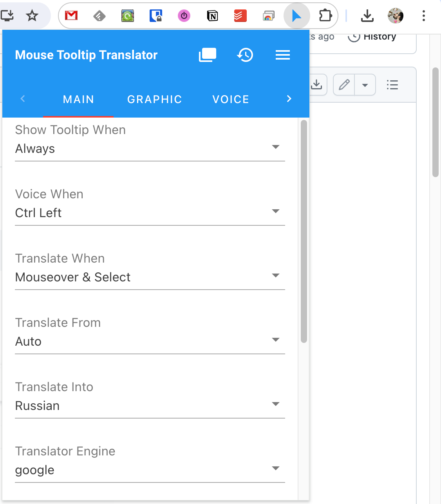Viewport: 441px width, 504px height.
Task: Expand the Show Tooltip When dropdown
Action: click(150, 149)
